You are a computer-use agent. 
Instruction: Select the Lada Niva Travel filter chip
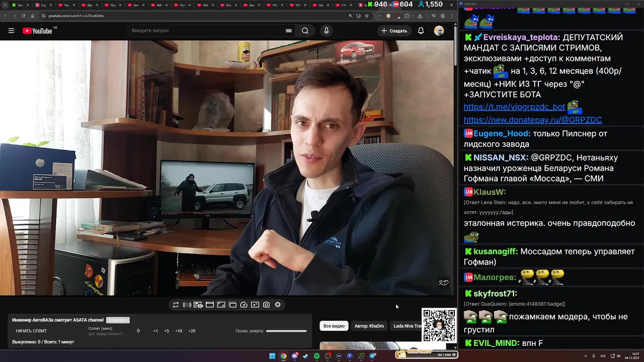[x=408, y=326]
